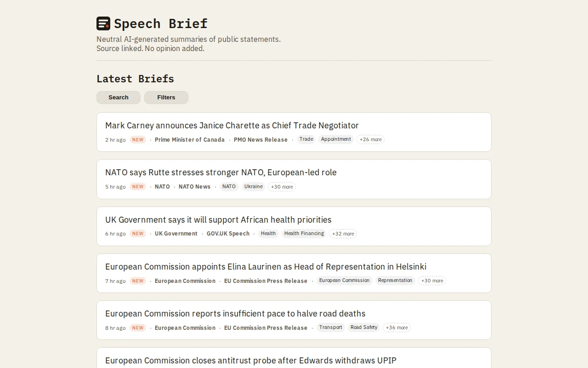This screenshot has height=368, width=588.
Task: Click the '7 hr ago' timestamp
Action: pos(115,281)
